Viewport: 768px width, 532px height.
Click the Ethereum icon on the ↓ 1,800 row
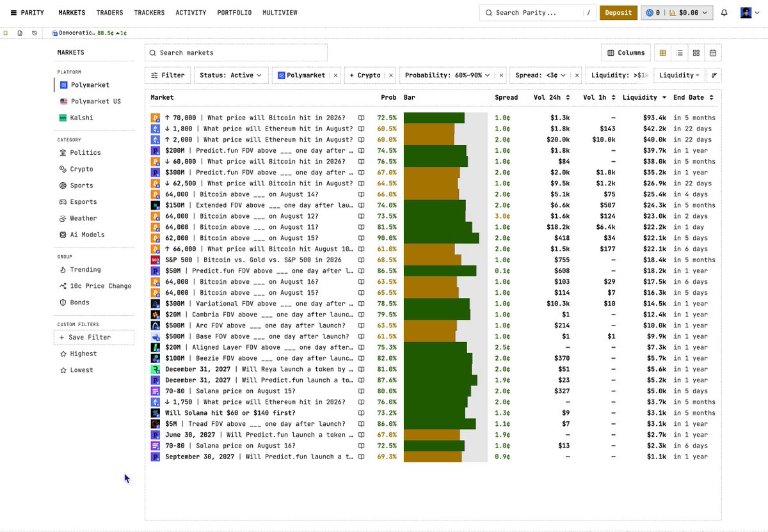(x=155, y=129)
